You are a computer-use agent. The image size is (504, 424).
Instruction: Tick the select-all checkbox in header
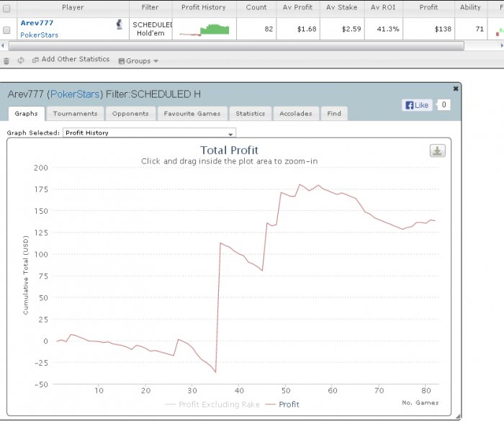pyautogui.click(x=6, y=9)
